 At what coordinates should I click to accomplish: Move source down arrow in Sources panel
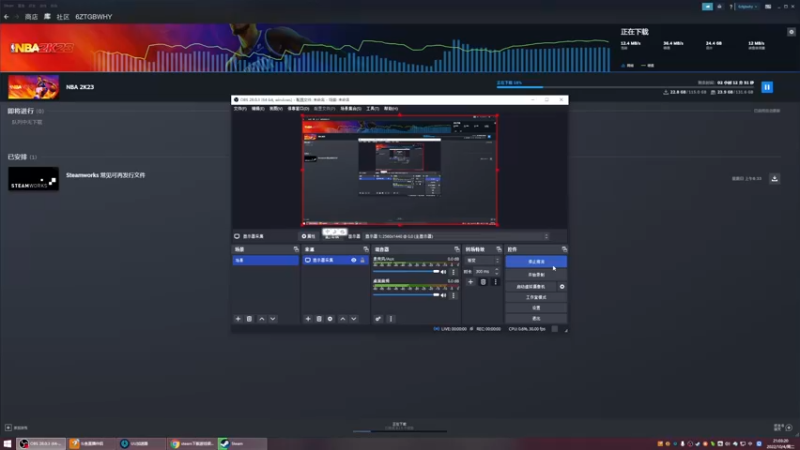coord(354,319)
